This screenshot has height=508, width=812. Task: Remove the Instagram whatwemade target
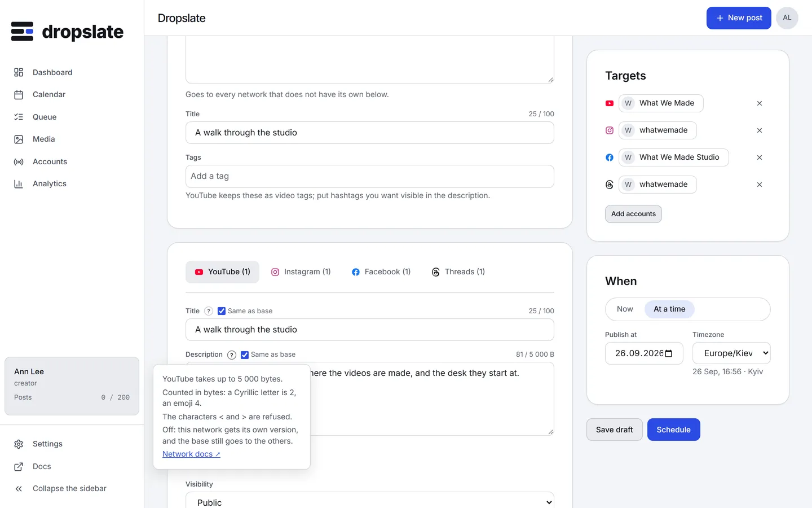pos(760,130)
